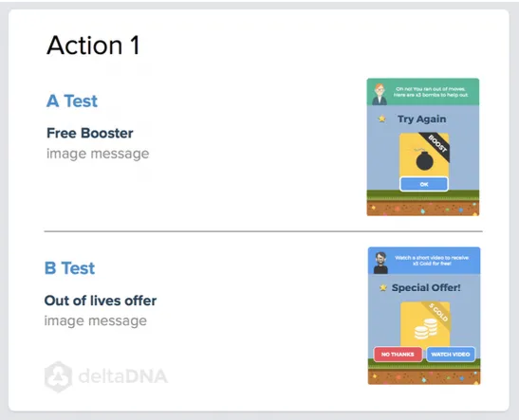
Task: Open the Out of lives offer thumbnail
Action: tap(424, 316)
